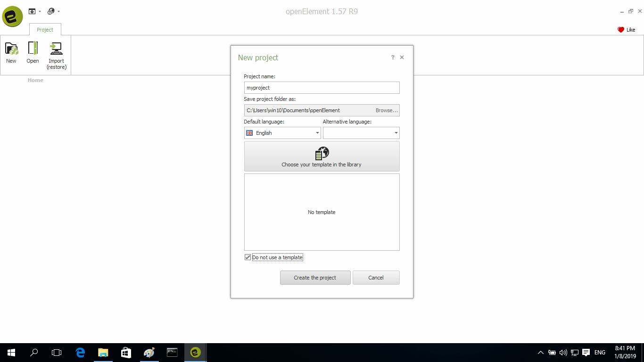
Task: Open the quick access settings dropdown arrow
Action: [x=40, y=11]
